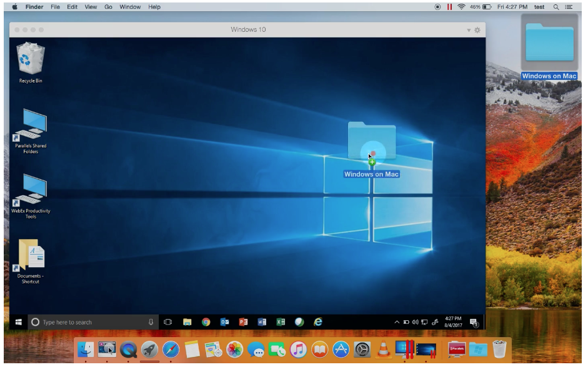The width and height of the screenshot is (588, 367).
Task: Click the volume icon in Windows tray
Action: [x=415, y=322]
